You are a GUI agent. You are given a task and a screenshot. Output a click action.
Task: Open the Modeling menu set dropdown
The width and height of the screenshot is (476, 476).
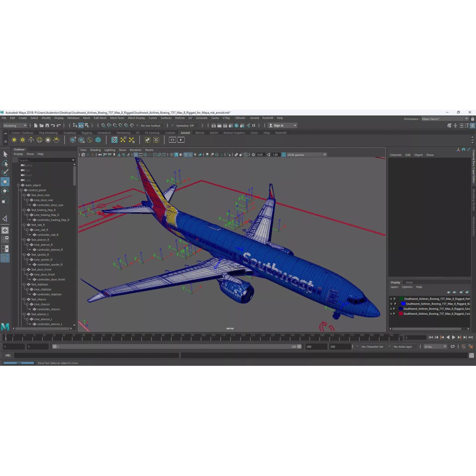click(x=15, y=126)
